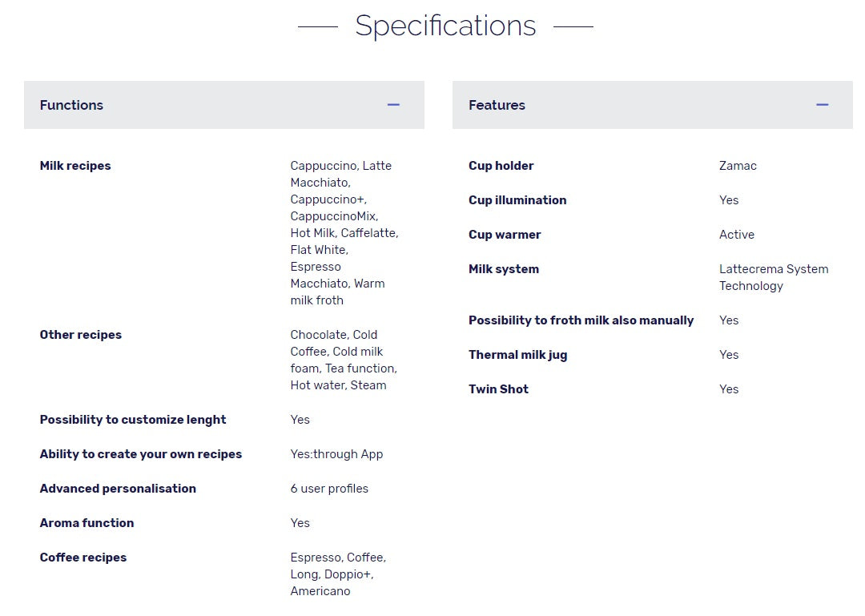Click the Cup holder label

tap(501, 166)
